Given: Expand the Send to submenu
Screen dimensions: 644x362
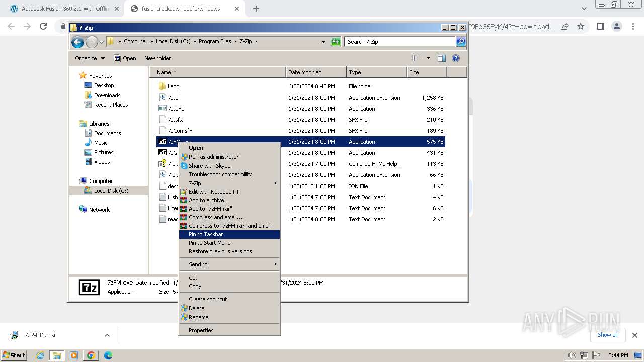Looking at the screenshot, I should click(229, 264).
